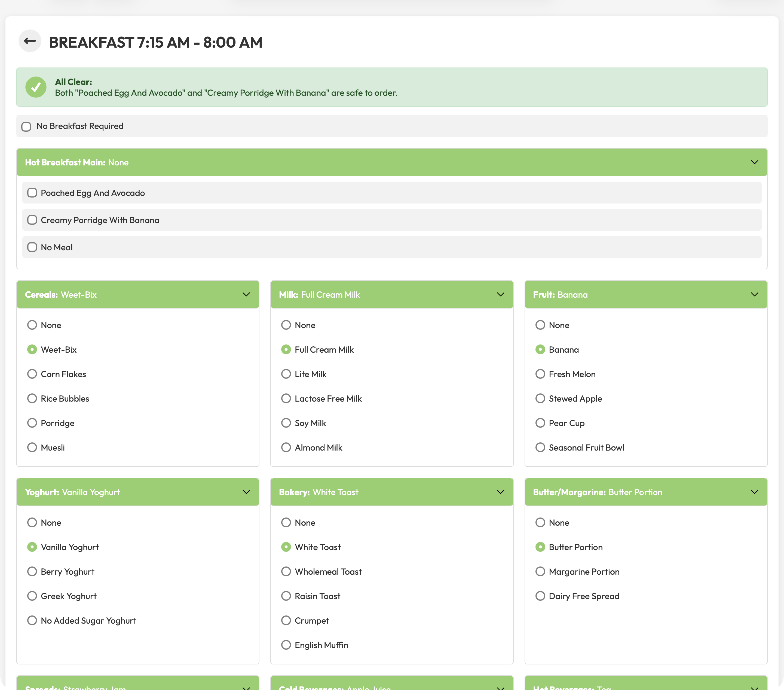This screenshot has height=690, width=784.
Task: Select Full Cream Milk
Action: [x=286, y=350]
